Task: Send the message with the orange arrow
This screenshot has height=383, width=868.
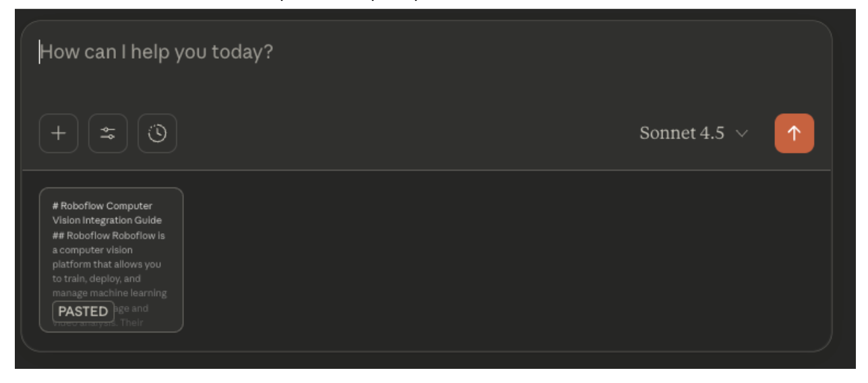Action: 794,134
